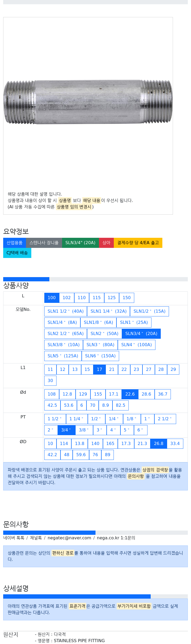Select length option 150
Image resolution: width=191 pixels, height=644 pixels.
point(127,298)
